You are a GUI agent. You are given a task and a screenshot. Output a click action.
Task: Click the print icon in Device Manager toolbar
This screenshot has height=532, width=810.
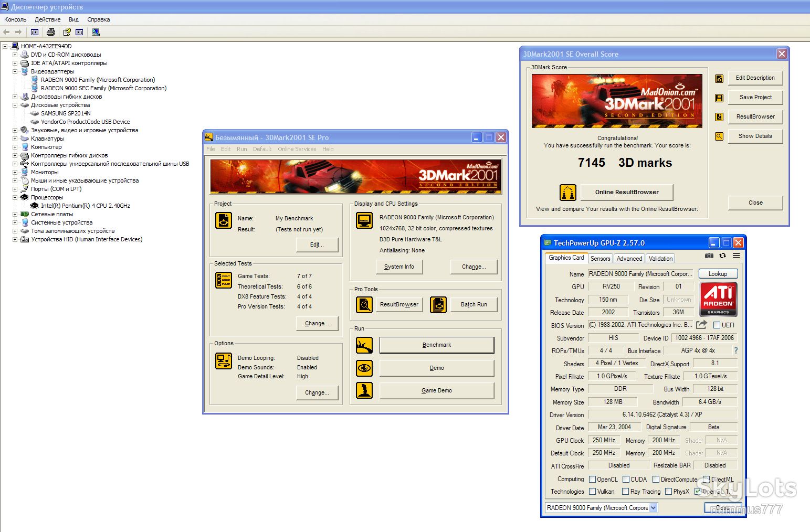coord(51,32)
